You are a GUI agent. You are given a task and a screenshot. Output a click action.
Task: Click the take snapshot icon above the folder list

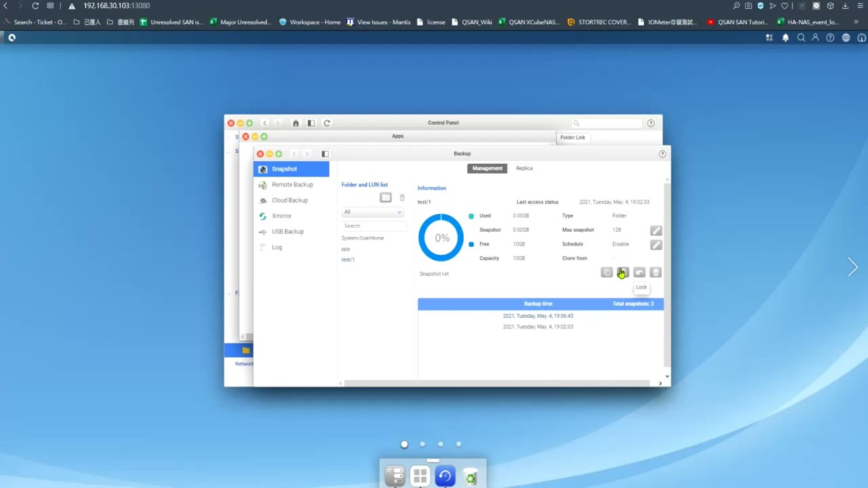[x=386, y=198]
